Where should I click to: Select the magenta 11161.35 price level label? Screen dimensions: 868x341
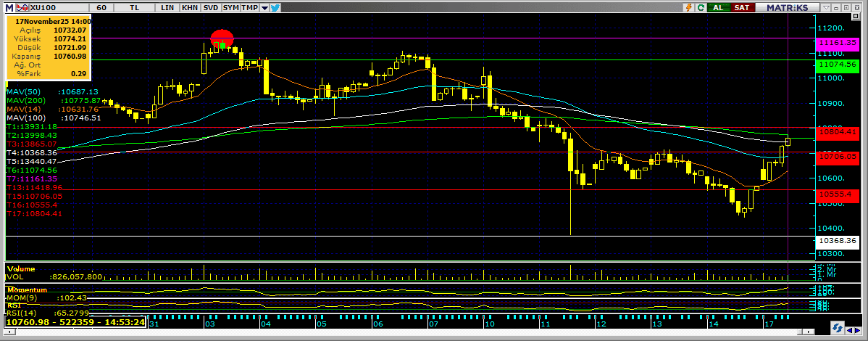click(835, 43)
